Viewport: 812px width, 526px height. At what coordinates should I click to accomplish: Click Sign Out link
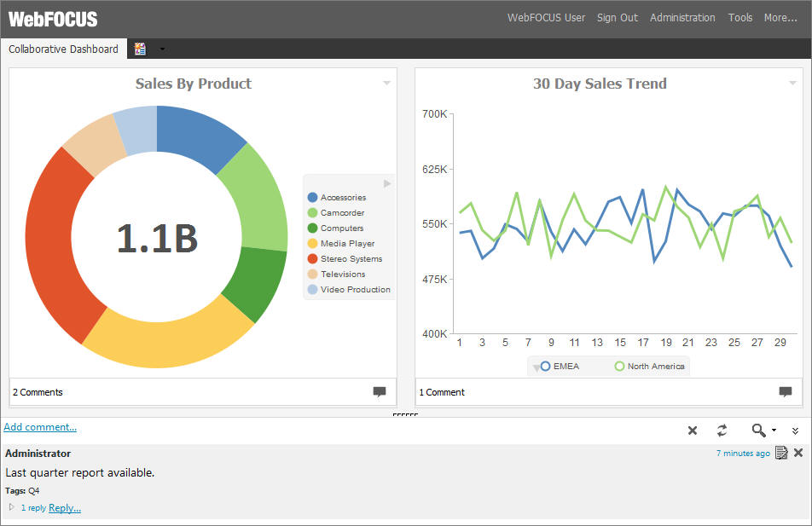tap(618, 18)
